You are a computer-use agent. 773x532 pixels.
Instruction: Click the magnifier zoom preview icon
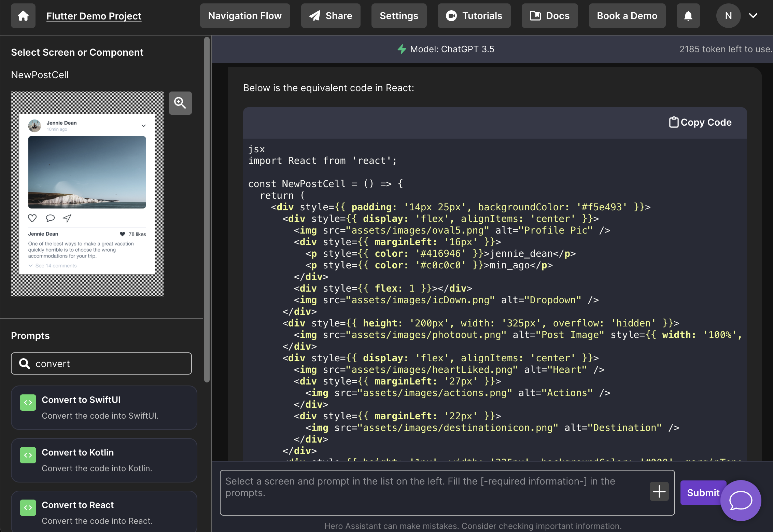180,103
